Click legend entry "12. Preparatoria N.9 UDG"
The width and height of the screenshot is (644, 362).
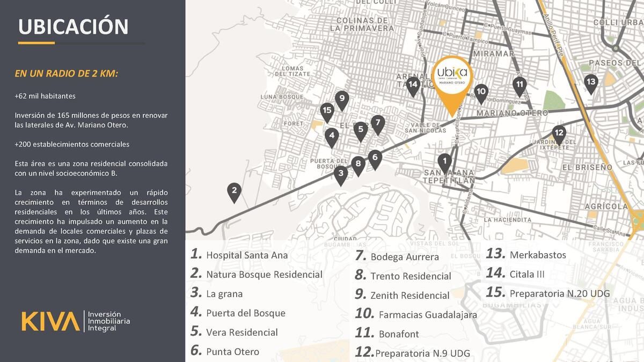pyautogui.click(x=413, y=353)
